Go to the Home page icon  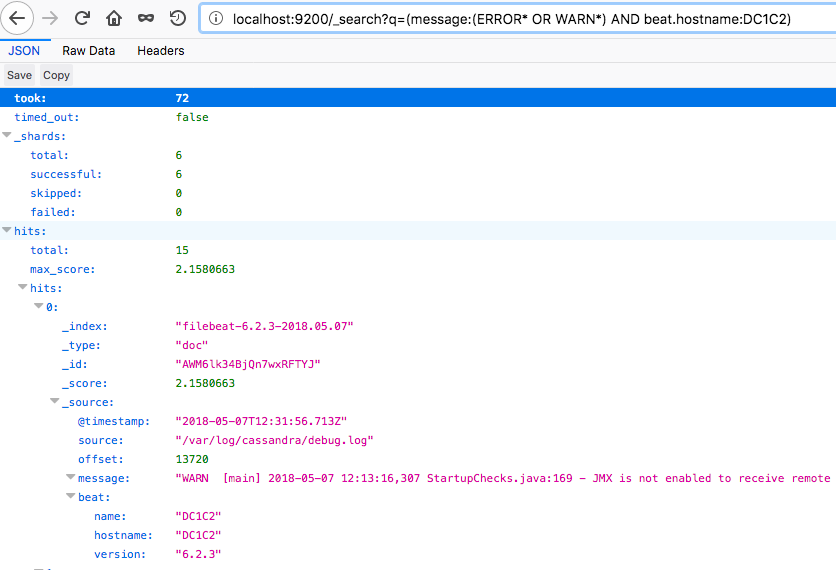tap(114, 18)
